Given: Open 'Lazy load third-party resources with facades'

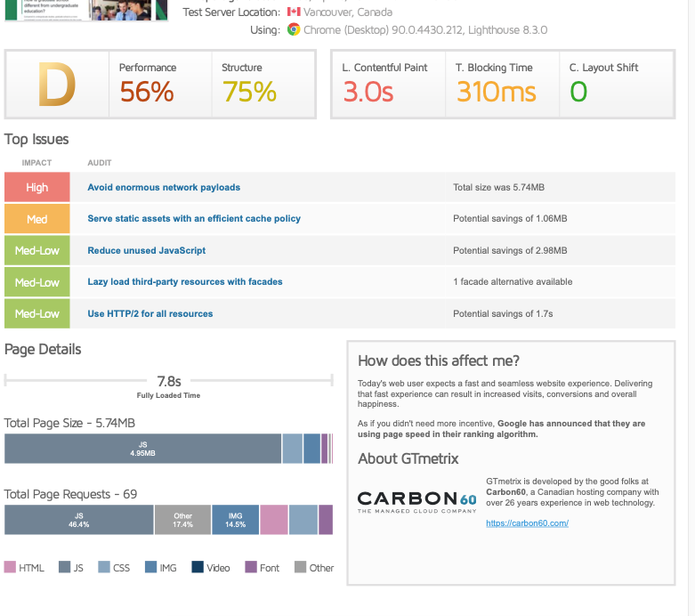Looking at the screenshot, I should [185, 281].
